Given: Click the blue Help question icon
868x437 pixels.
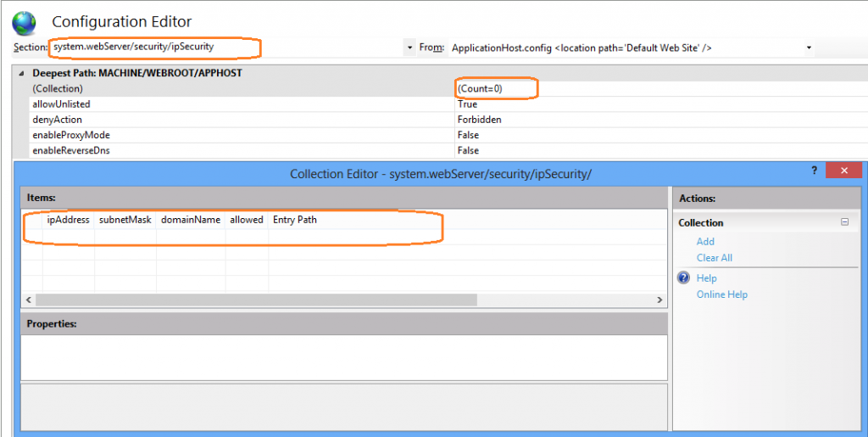Looking at the screenshot, I should 684,277.
